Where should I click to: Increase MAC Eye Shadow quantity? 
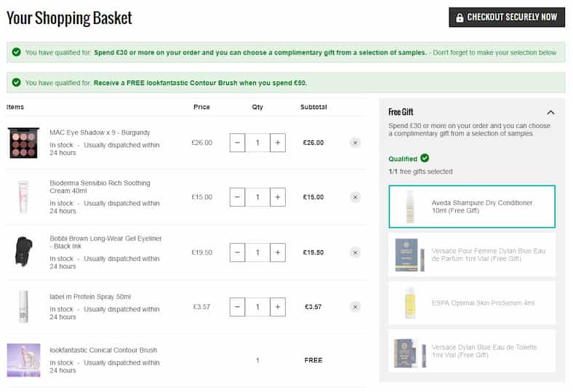(x=277, y=143)
